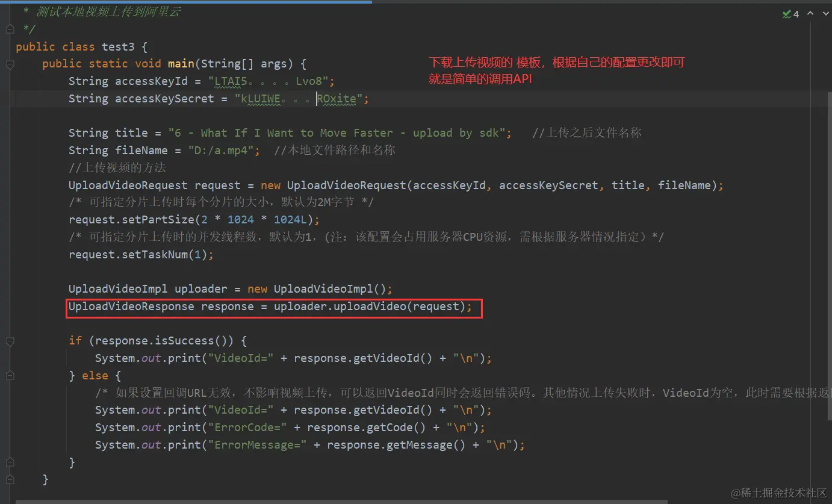The height and width of the screenshot is (504, 832).
Task: Collapse the main method using its gutter fold marker
Action: [x=10, y=64]
